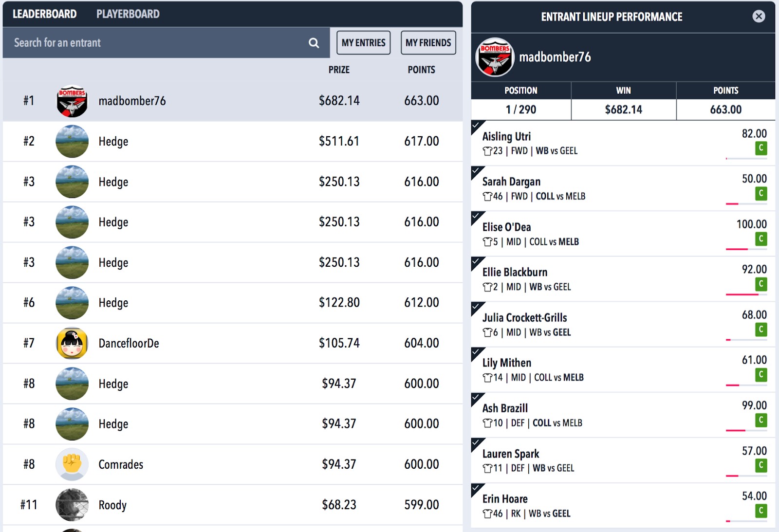Click jersey icon next to Ash Brazill's number 10
779x532 pixels.
point(487,423)
